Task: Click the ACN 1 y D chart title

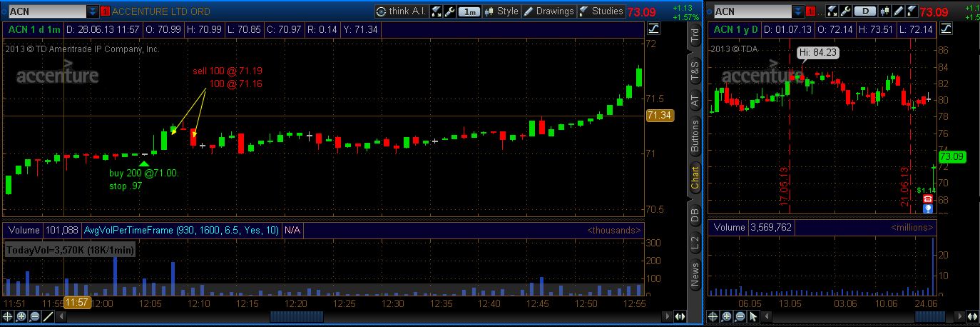Action: point(735,29)
